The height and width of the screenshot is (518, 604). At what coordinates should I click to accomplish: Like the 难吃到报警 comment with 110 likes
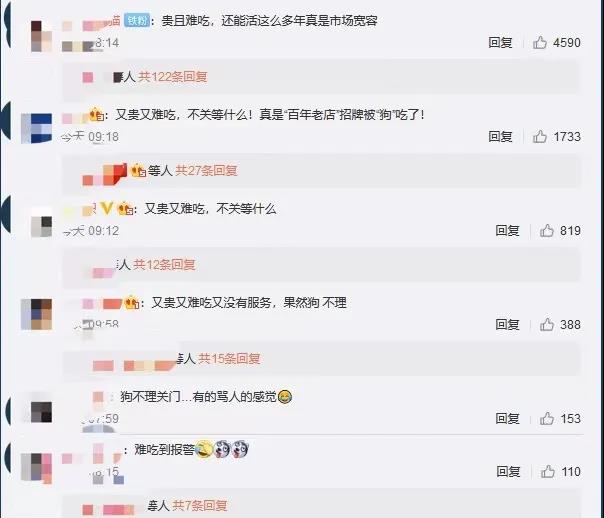[547, 471]
